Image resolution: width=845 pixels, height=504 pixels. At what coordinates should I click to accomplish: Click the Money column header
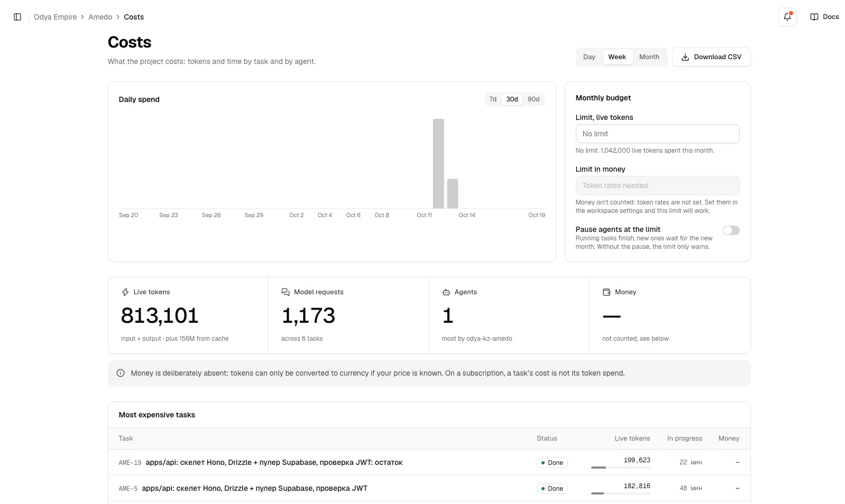[729, 438]
